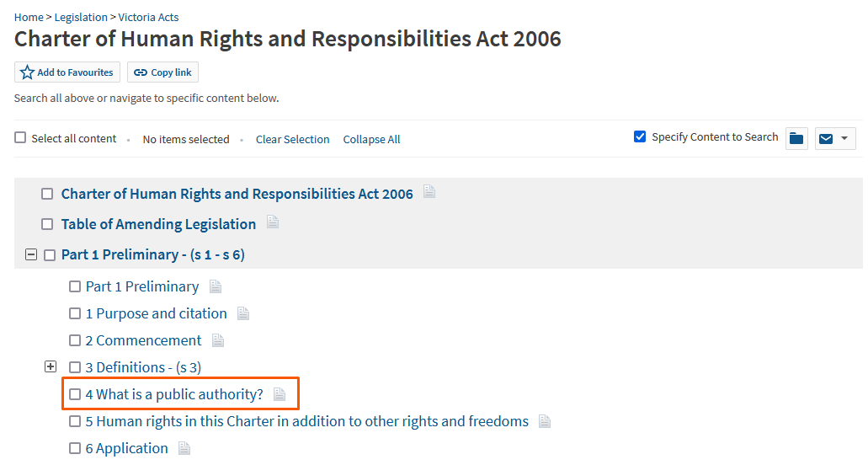Expand the 3 Definitions subsection
The height and width of the screenshot is (465, 868).
click(51, 367)
